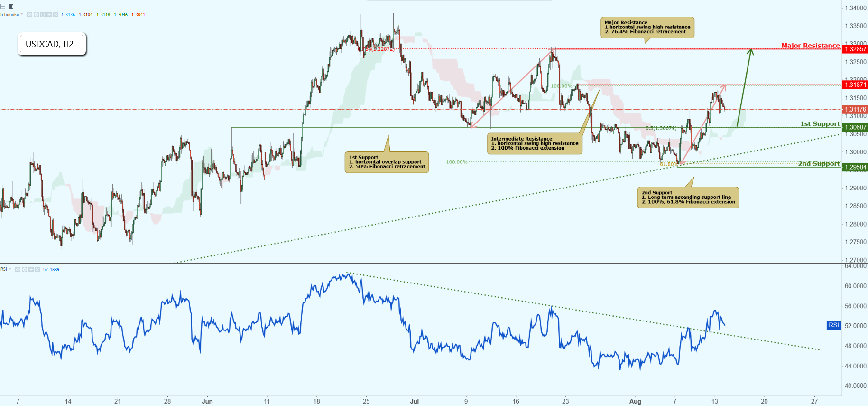Screen dimensions: 868x406
Task: Click the Ichimoku value 1.3046
Action: pyautogui.click(x=120, y=15)
